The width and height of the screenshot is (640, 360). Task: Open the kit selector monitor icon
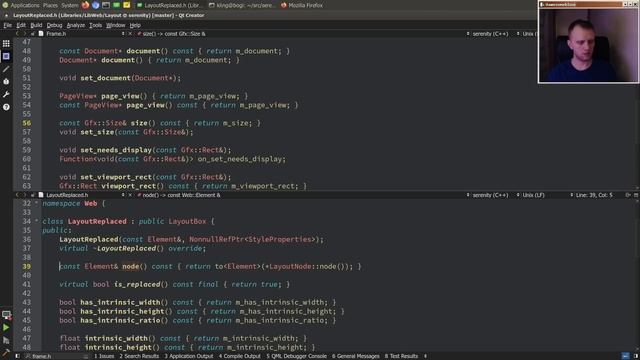tap(6, 315)
